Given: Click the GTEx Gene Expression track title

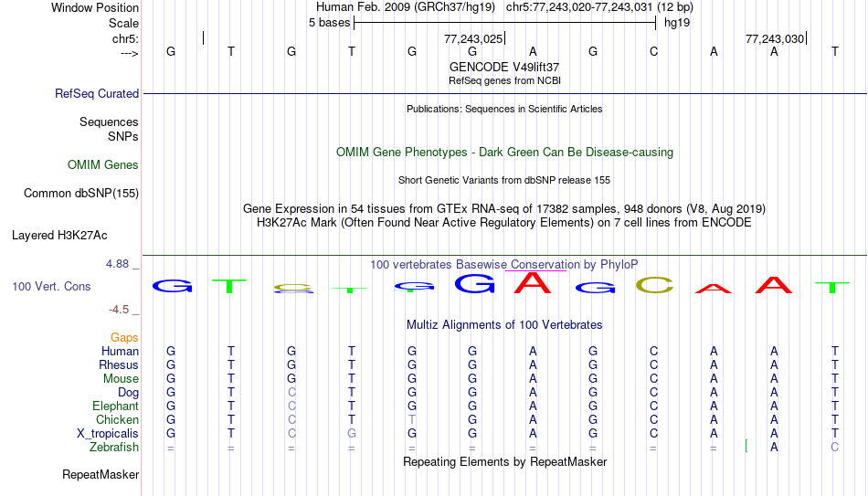Looking at the screenshot, I should (x=504, y=208).
